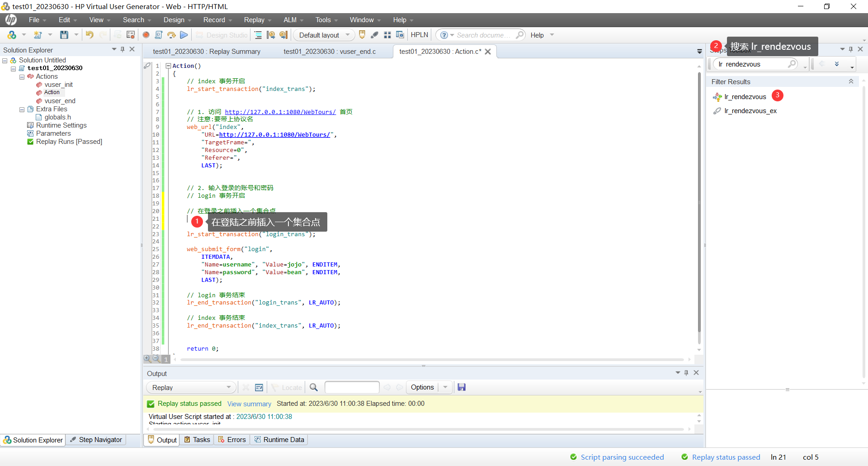Open the editor tab list dropdown
The width and height of the screenshot is (868, 466).
(x=699, y=52)
